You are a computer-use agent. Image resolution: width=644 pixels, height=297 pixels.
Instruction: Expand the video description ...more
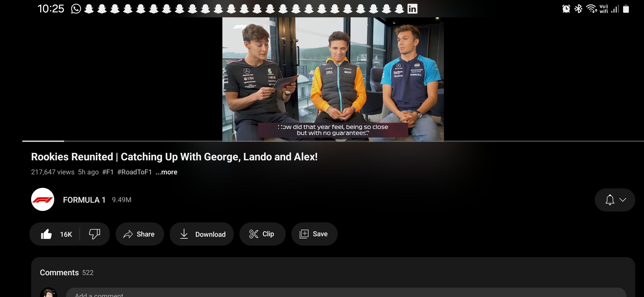pyautogui.click(x=166, y=172)
